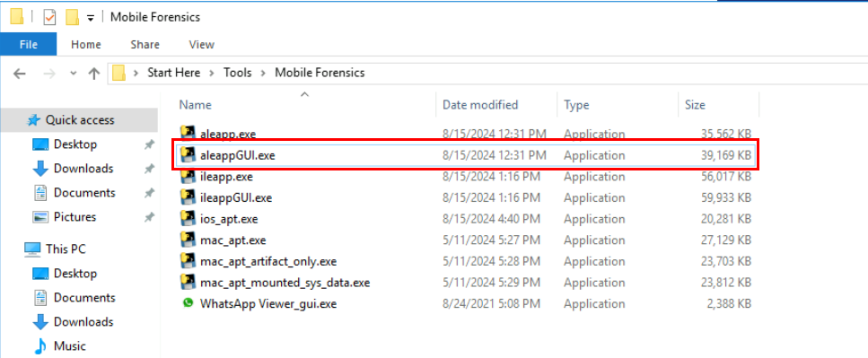Click the Documents icon under This PC
The image size is (868, 358).
(40, 298)
